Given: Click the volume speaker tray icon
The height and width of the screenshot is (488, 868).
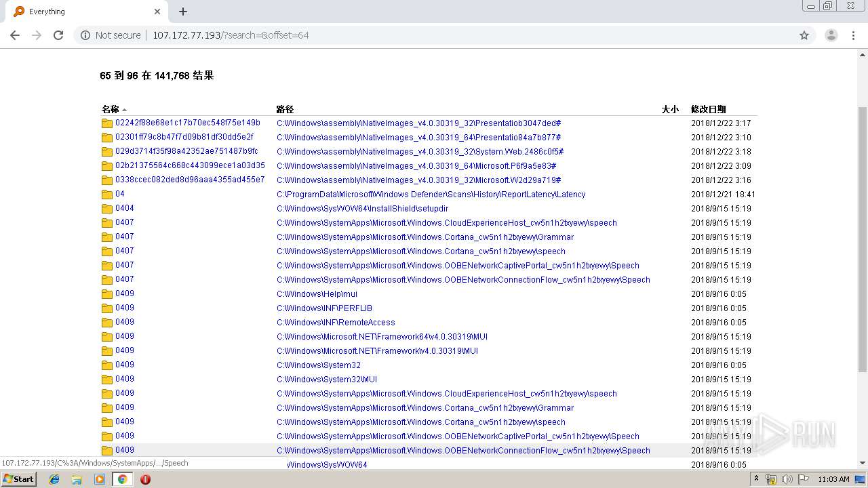Looking at the screenshot, I should pos(787,479).
